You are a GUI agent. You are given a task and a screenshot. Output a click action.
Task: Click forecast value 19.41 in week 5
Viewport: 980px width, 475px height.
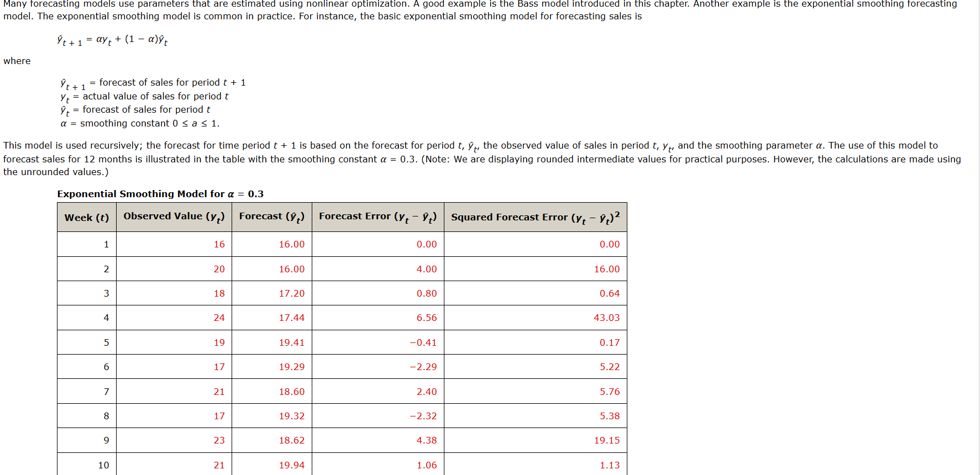tap(292, 342)
